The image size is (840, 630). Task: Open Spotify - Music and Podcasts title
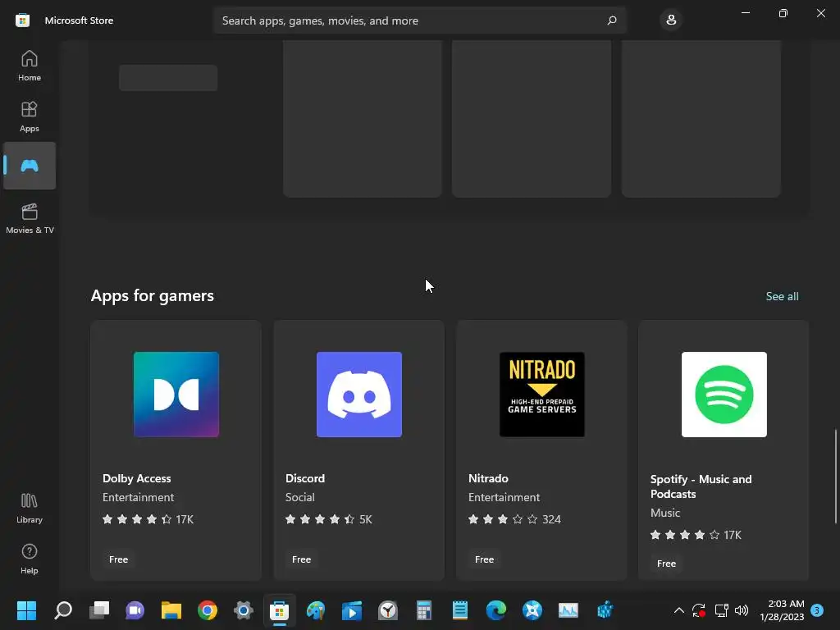[701, 486]
